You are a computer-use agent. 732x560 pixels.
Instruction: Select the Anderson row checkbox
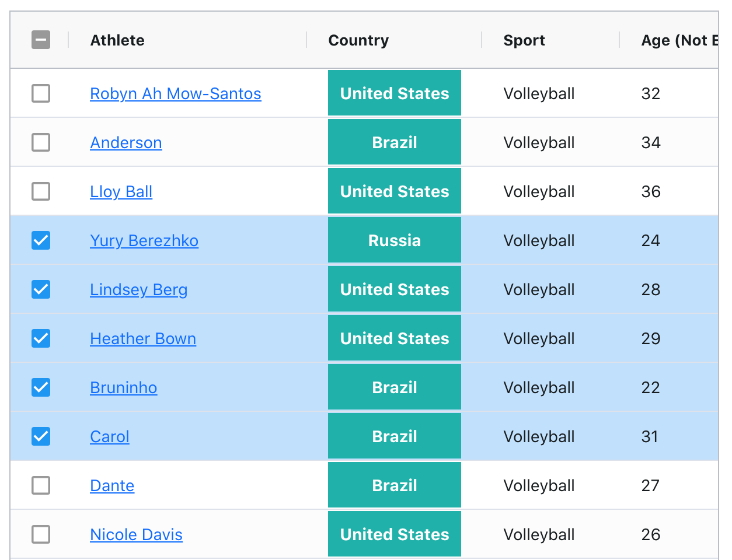41,142
